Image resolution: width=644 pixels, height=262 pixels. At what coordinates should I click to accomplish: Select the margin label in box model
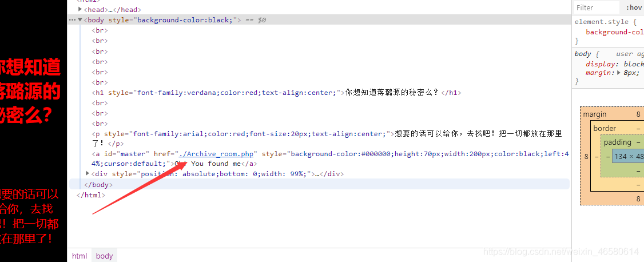(595, 114)
